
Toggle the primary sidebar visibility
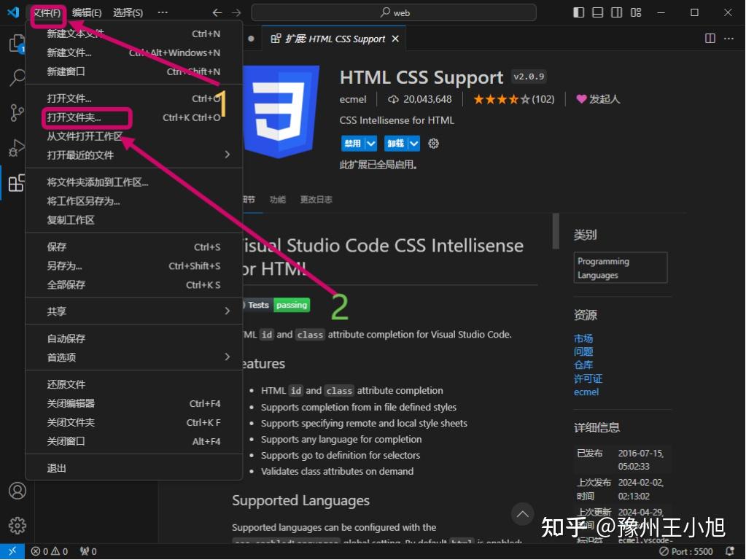[578, 12]
